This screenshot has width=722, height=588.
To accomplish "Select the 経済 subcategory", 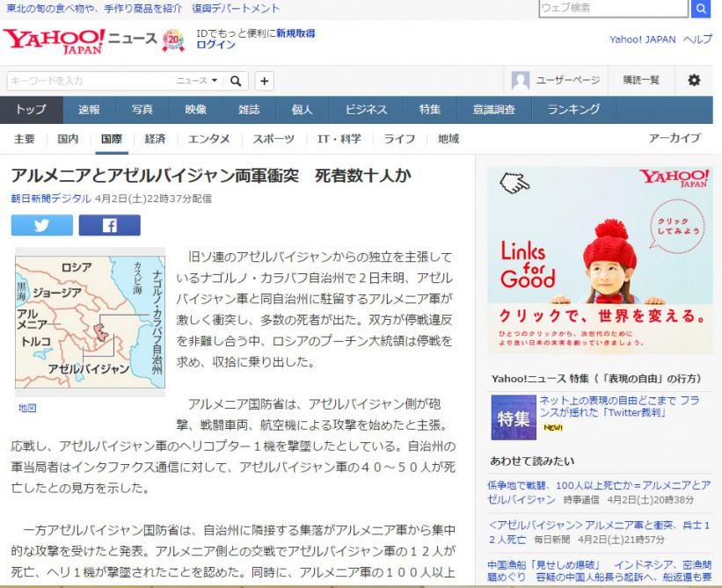I will click(x=155, y=139).
